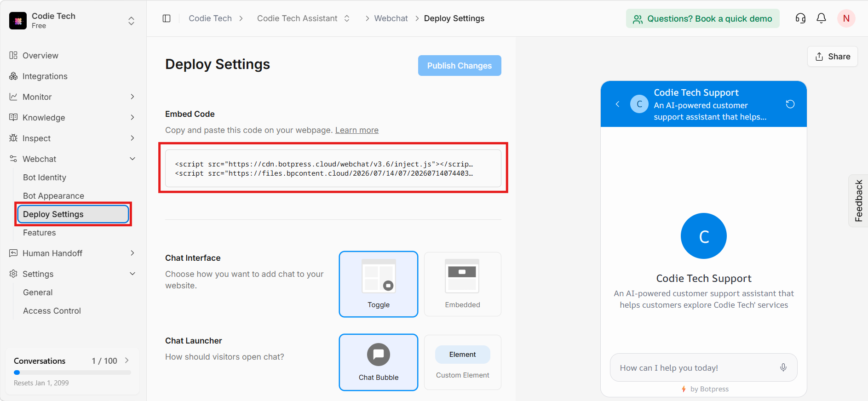Screen dimensions: 868x401
Task: Expand the Monitor section chevron
Action: point(132,97)
